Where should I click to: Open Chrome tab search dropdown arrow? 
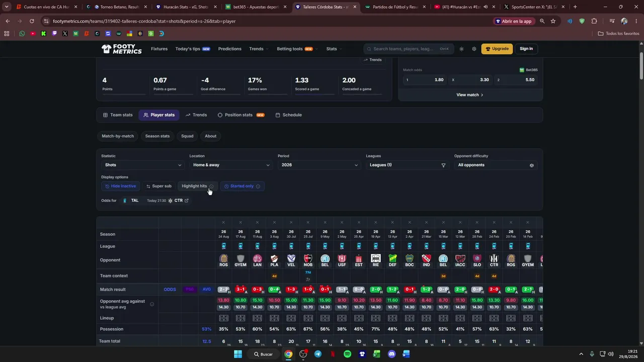[7, 7]
